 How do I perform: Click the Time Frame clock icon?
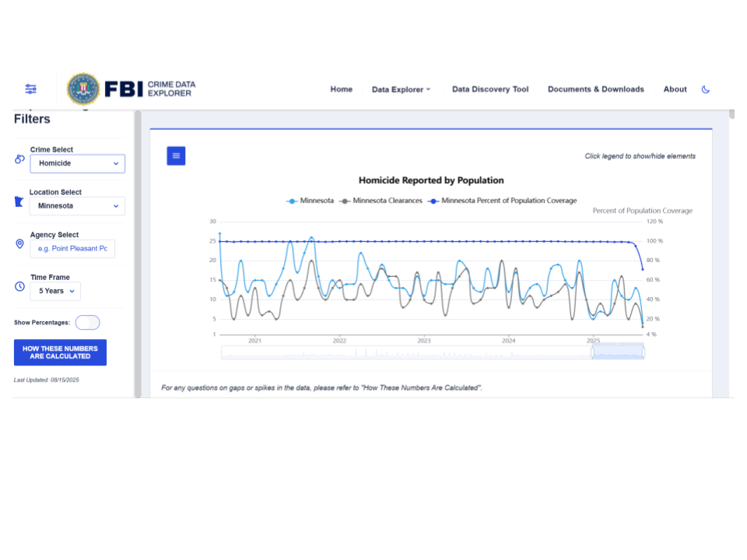tap(19, 286)
